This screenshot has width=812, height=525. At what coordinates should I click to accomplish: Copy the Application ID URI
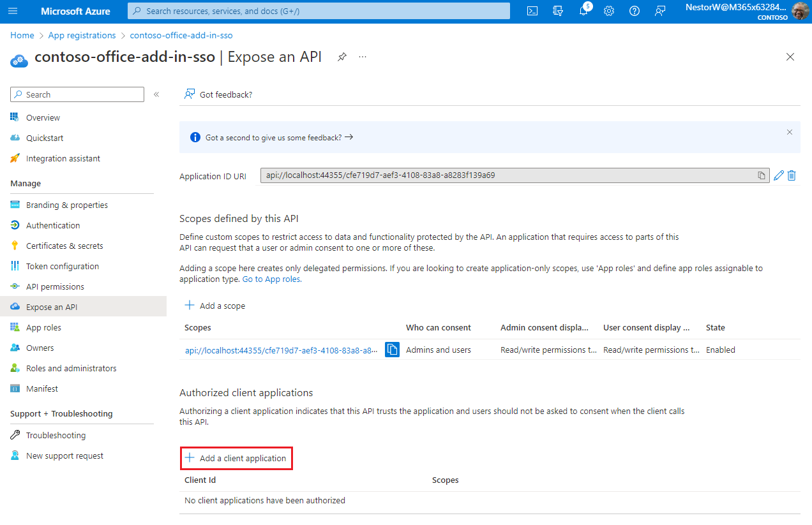click(x=760, y=175)
